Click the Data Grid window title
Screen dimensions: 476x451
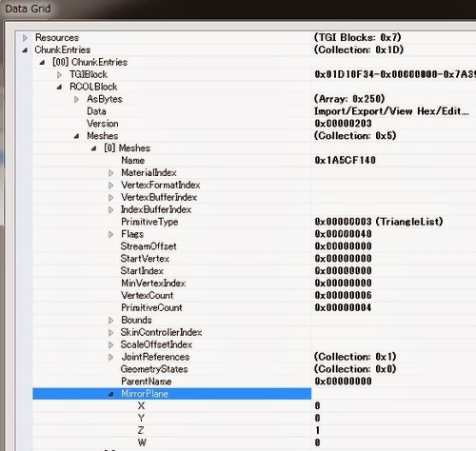pos(28,9)
